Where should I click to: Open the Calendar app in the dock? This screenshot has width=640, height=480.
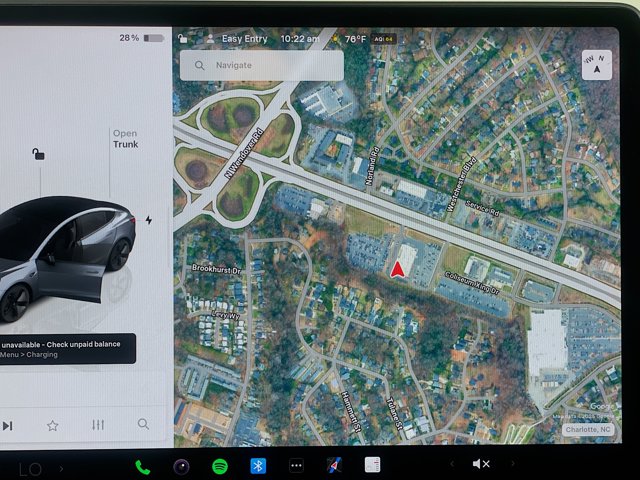(372, 464)
